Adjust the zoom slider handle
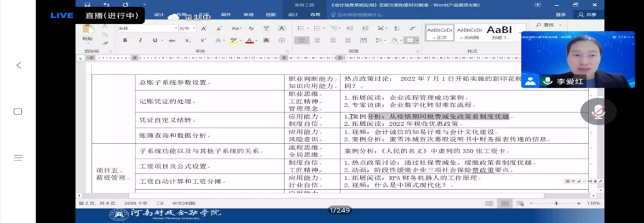This screenshot has width=644, height=223. [x=556, y=203]
